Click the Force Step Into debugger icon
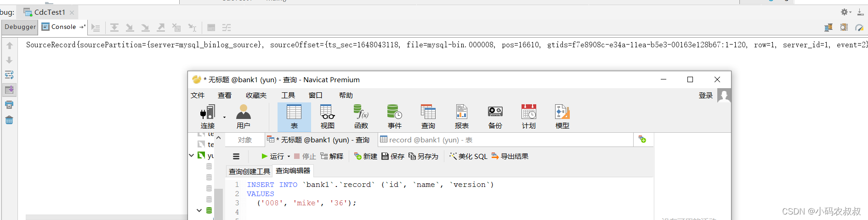868x220 pixels. pyautogui.click(x=145, y=28)
